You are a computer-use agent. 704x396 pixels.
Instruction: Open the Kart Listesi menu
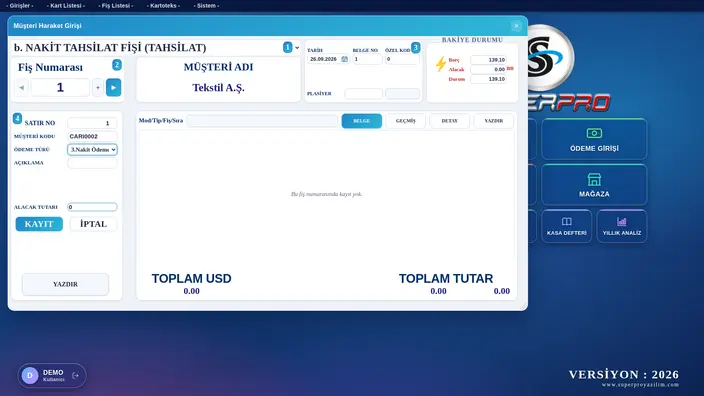coord(66,6)
